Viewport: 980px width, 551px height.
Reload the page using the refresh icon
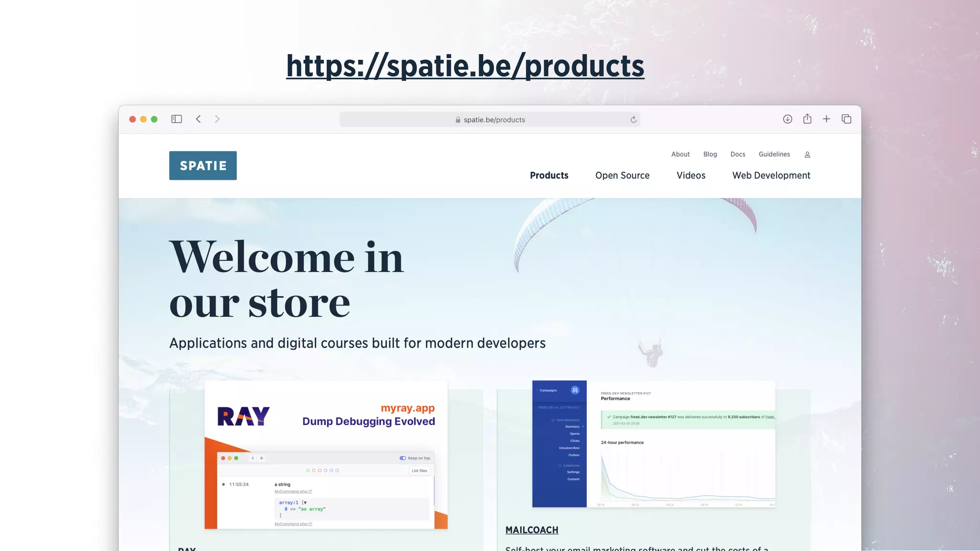[634, 120]
